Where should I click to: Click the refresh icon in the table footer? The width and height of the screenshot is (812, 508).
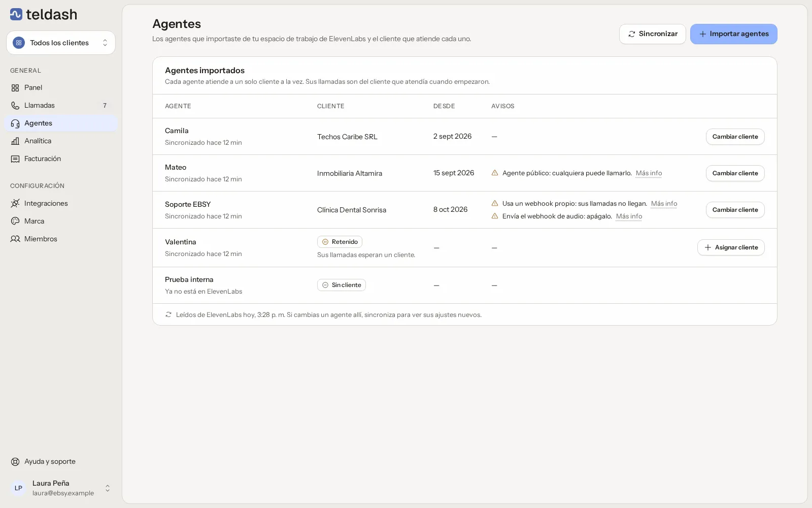pos(168,314)
